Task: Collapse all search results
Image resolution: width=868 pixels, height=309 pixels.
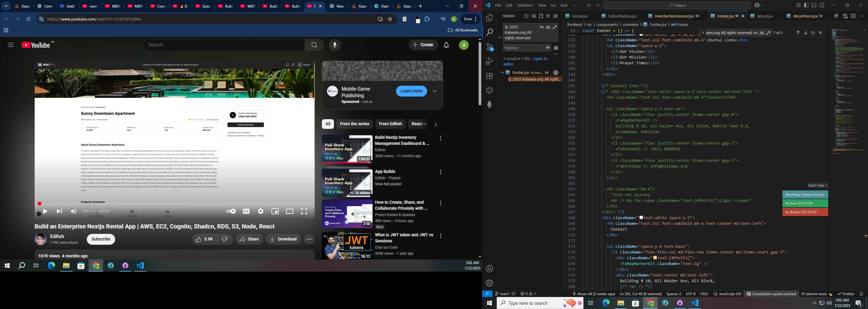Action: point(556,16)
